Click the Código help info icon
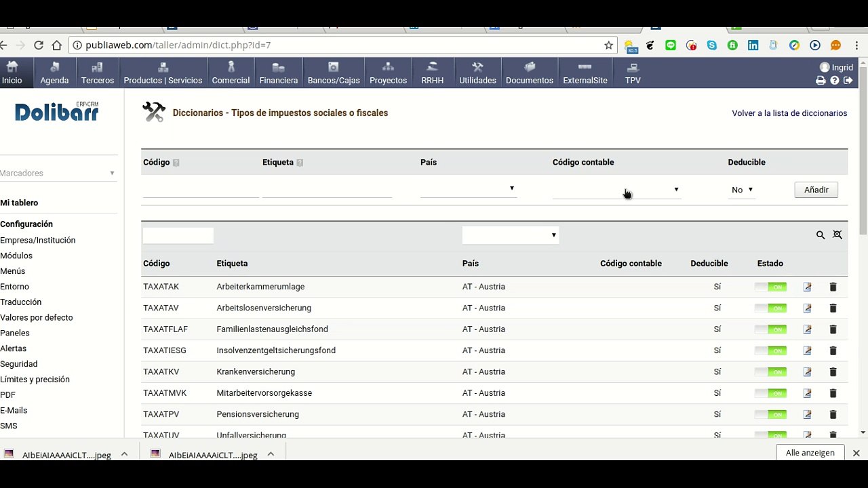 coord(176,163)
